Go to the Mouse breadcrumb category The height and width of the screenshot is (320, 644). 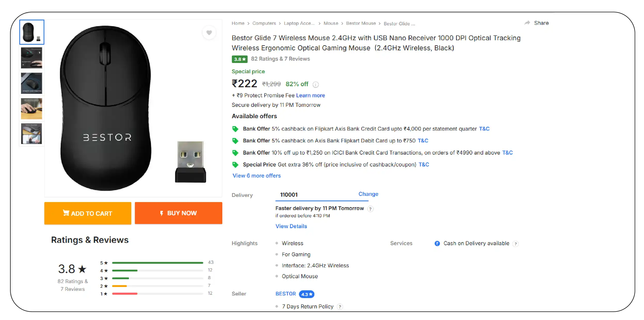[x=331, y=23]
